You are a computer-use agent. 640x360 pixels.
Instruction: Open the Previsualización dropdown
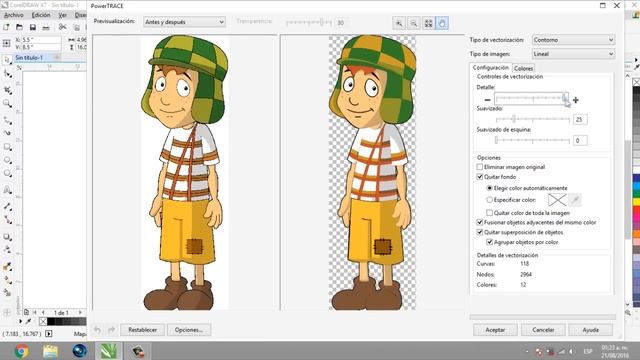[184, 22]
